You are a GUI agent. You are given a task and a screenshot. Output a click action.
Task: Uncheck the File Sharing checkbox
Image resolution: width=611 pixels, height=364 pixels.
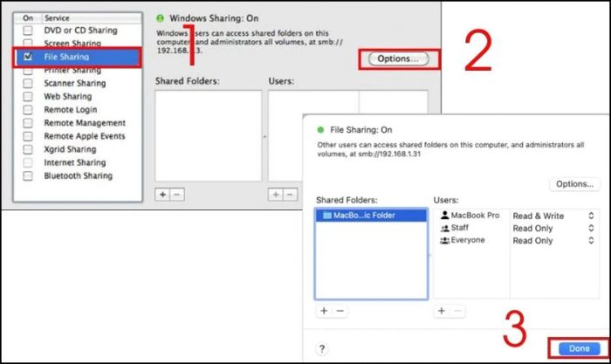pos(29,58)
